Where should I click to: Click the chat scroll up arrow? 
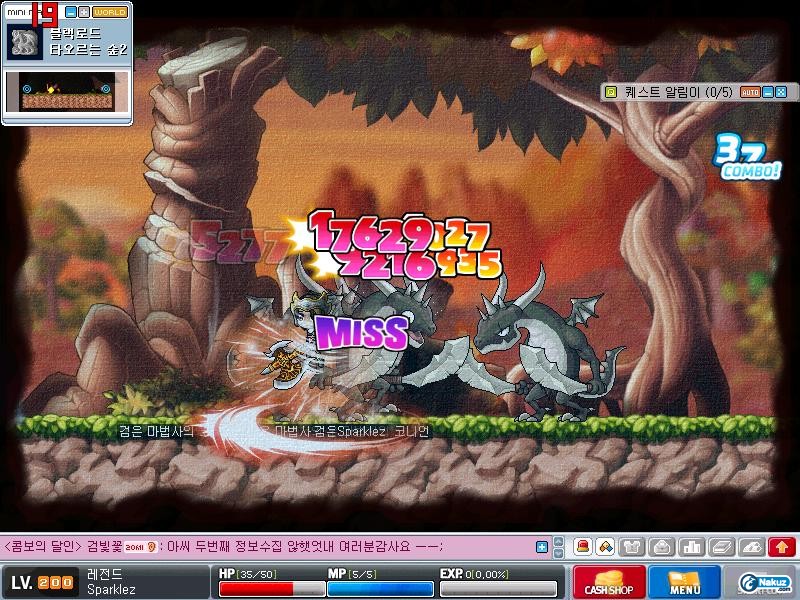click(559, 541)
